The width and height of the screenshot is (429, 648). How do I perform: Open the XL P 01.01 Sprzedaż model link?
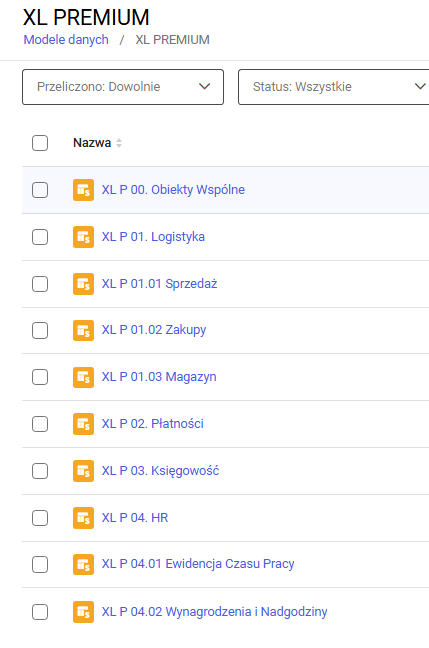pos(160,284)
